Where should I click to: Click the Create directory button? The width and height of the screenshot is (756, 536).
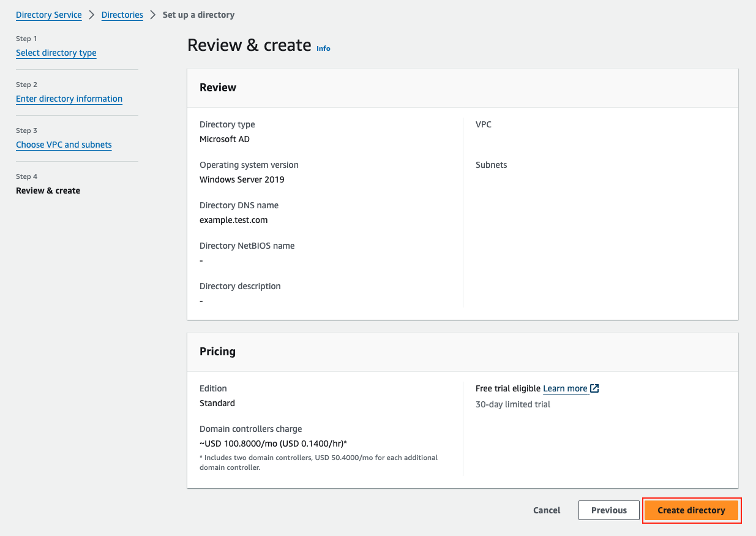[691, 510]
